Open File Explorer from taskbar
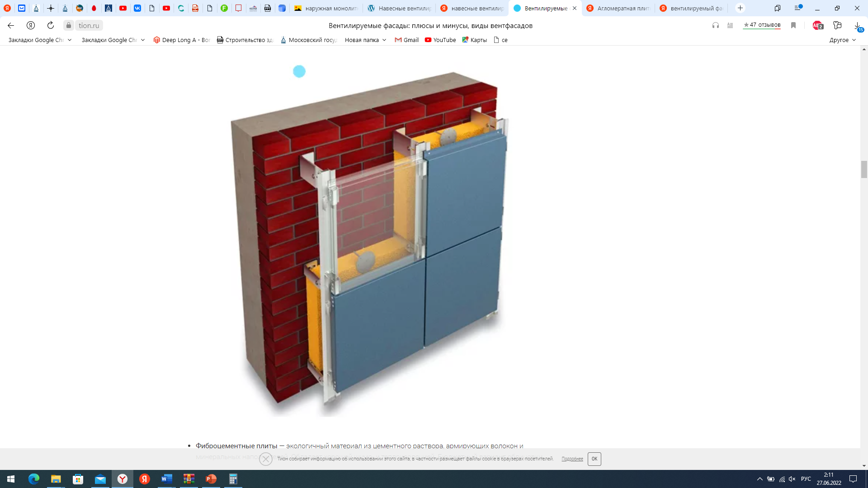Screen dimensions: 868x488 (x=56, y=479)
